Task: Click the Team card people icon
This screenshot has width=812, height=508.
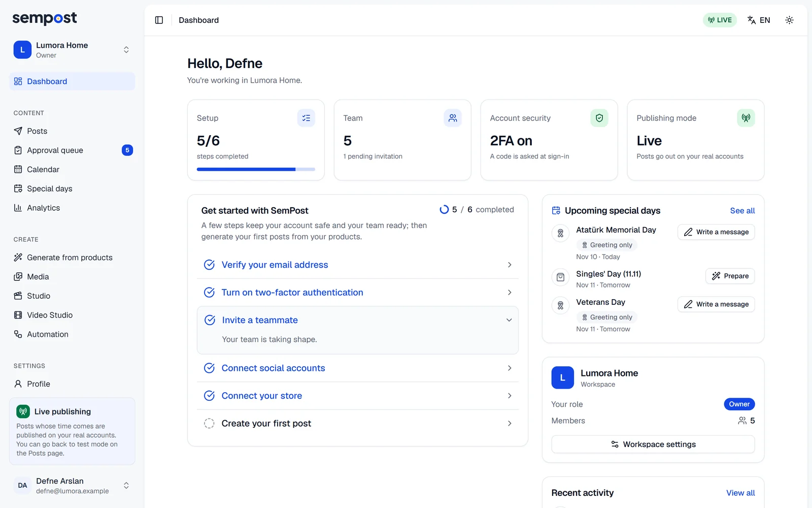Action: [453, 118]
